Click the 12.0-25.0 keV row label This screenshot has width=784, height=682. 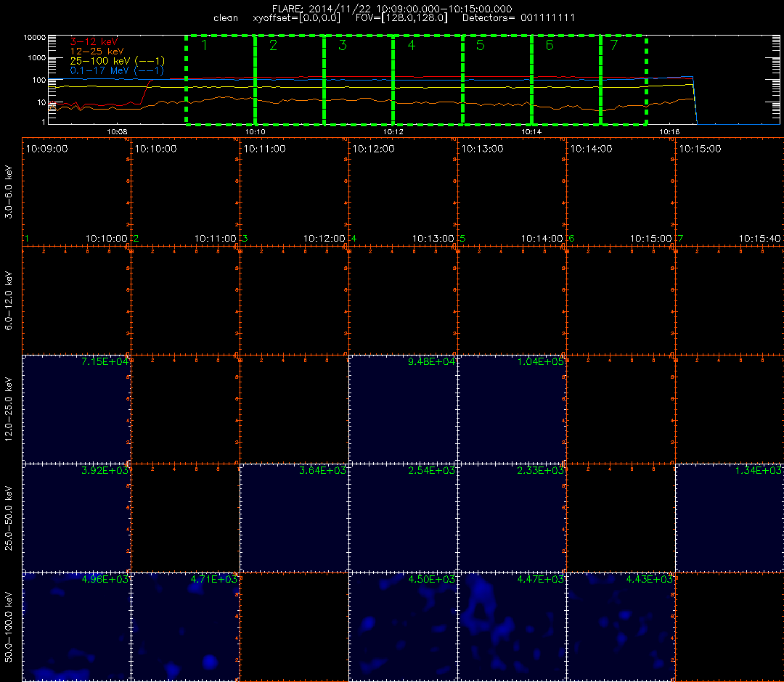click(x=9, y=410)
